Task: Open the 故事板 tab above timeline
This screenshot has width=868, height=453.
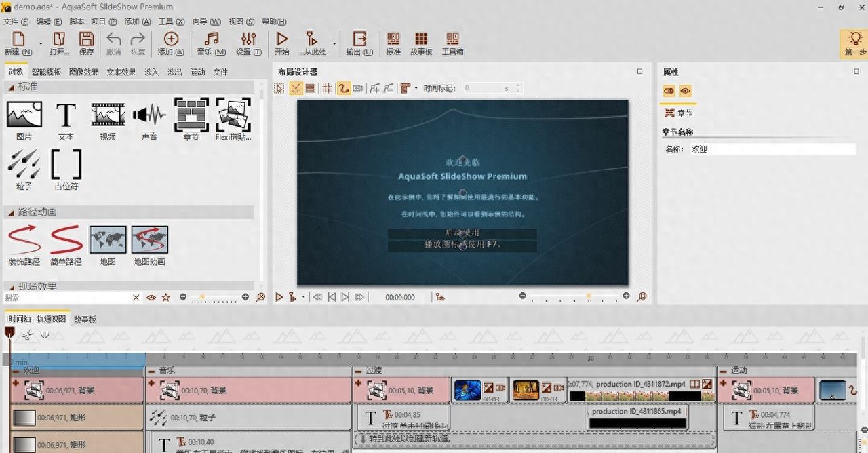Action: (x=85, y=319)
